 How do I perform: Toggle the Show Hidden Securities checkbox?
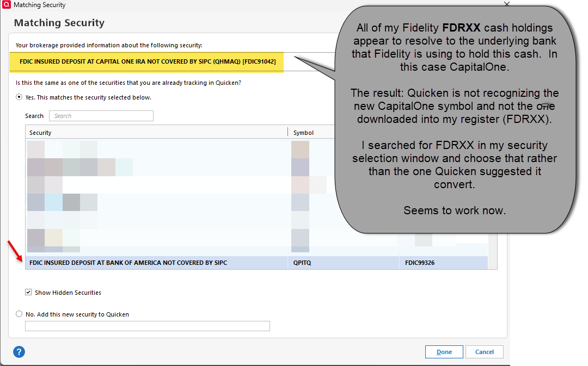(28, 292)
